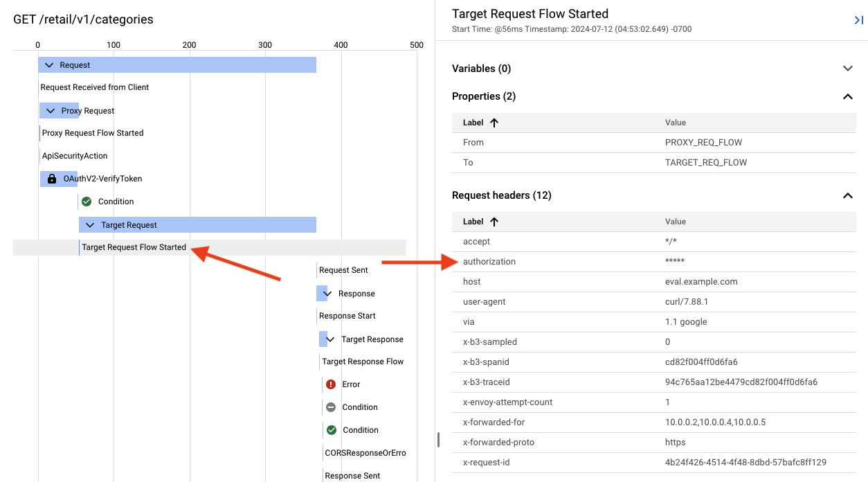Select the Request Received from Client step
The image size is (868, 482).
(x=94, y=87)
